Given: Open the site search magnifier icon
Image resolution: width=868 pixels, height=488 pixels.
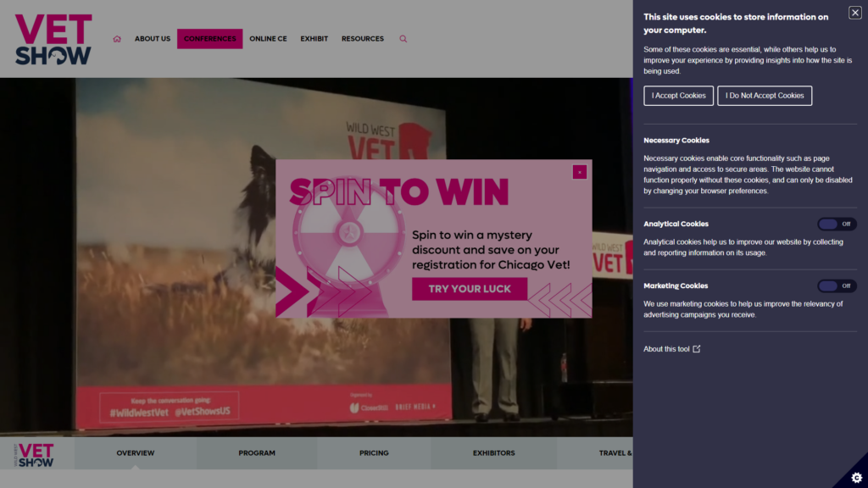Looking at the screenshot, I should click(403, 39).
